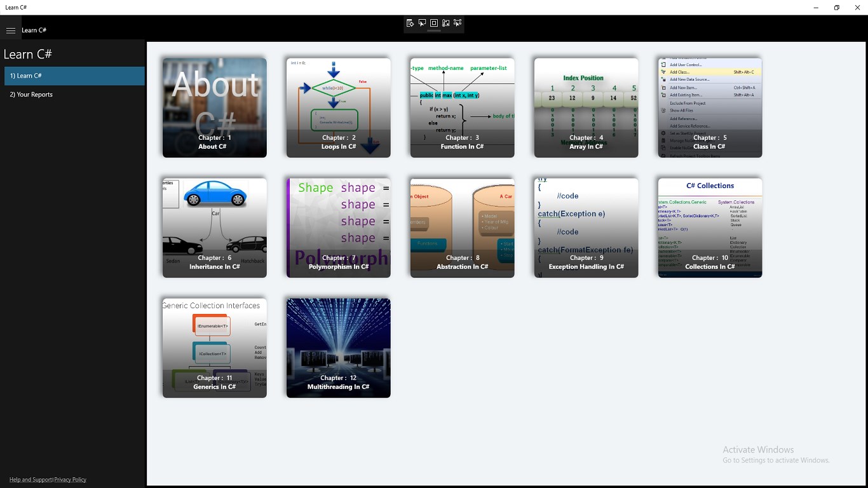The height and width of the screenshot is (488, 868).
Task: Collapse the debug toolbar using its double-line handle
Action: pyautogui.click(x=434, y=30)
